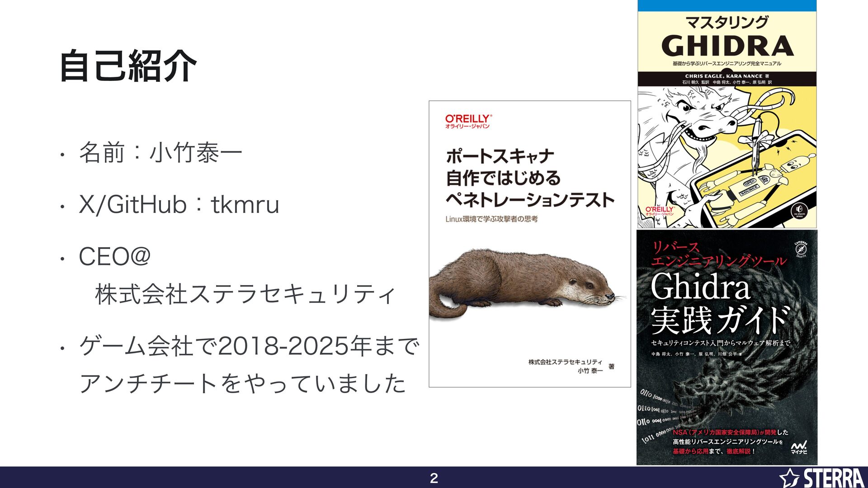Image resolution: width=868 pixels, height=488 pixels.
Task: Click the STERRA star logo icon
Action: 789,478
